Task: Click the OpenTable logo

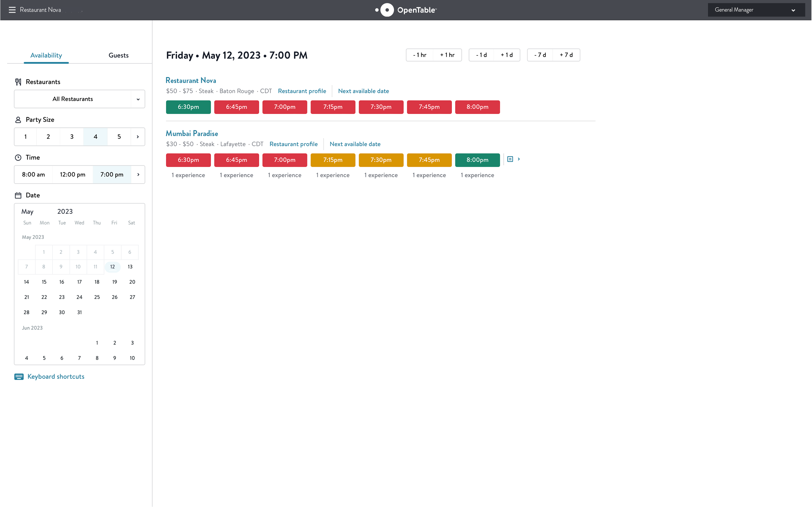Action: [x=406, y=10]
